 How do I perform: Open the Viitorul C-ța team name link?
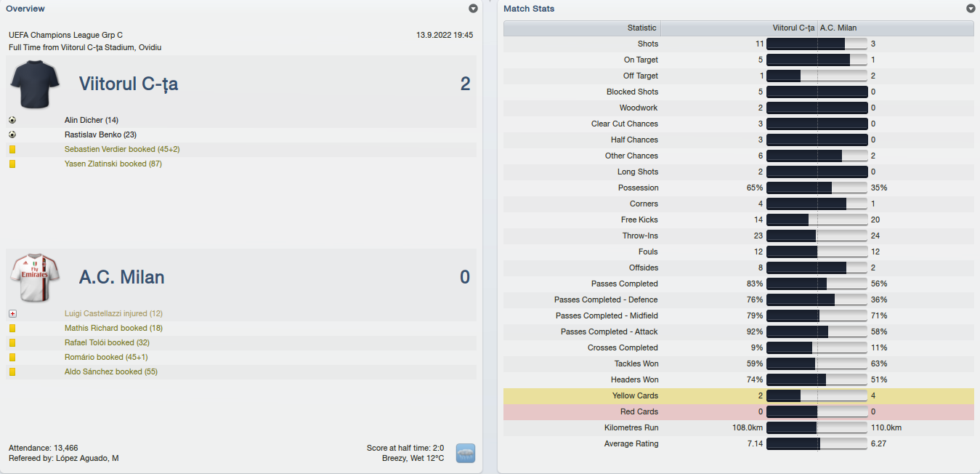click(129, 84)
